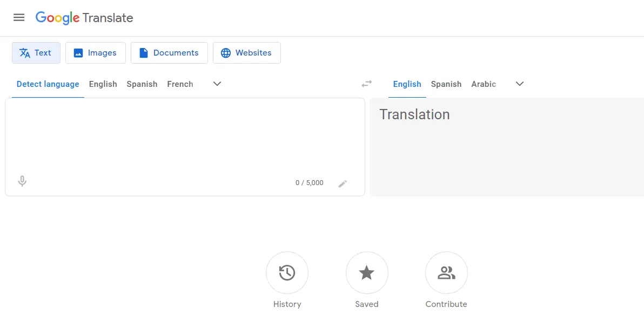Select English as the source language

point(103,84)
